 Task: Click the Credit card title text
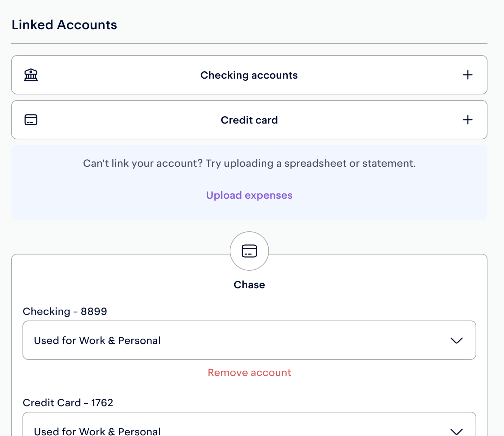[249, 120]
